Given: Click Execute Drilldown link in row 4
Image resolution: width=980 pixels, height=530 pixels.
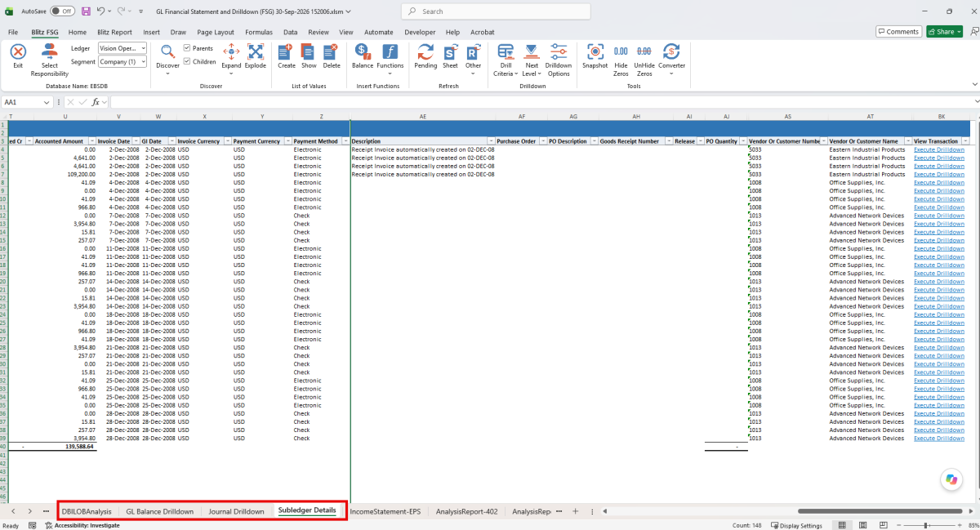Looking at the screenshot, I should (939, 149).
